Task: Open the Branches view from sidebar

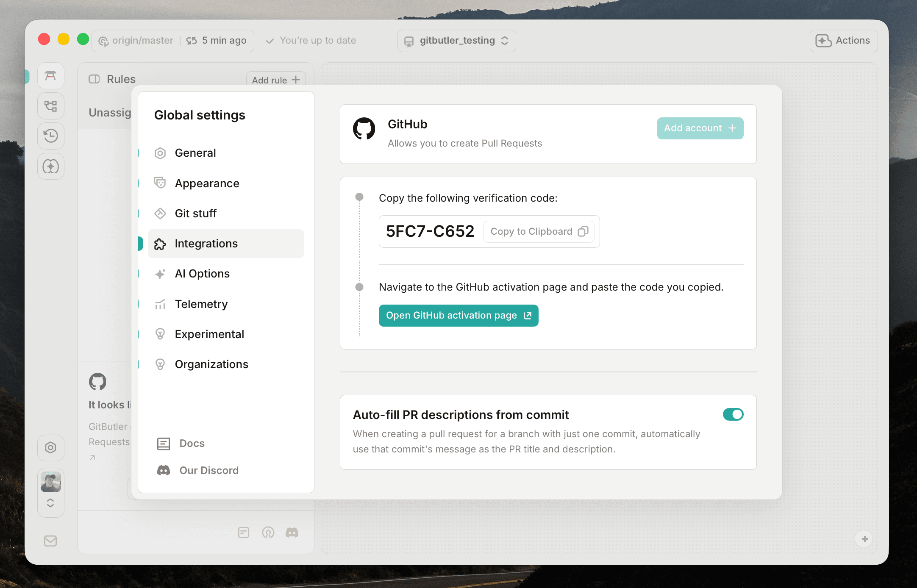Action: click(51, 106)
